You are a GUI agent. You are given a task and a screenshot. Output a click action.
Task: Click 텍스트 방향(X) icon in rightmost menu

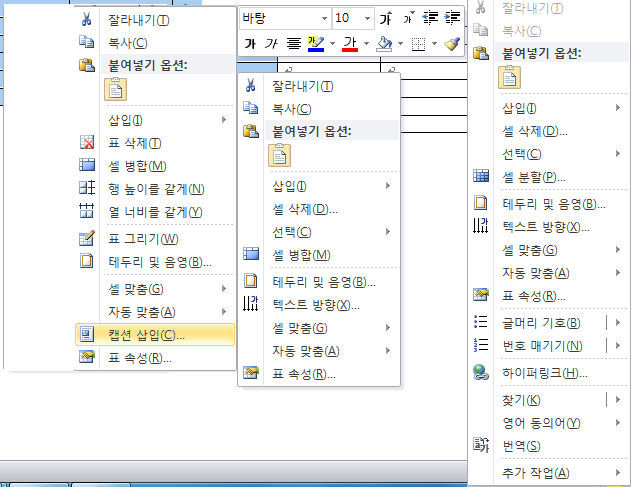481,226
